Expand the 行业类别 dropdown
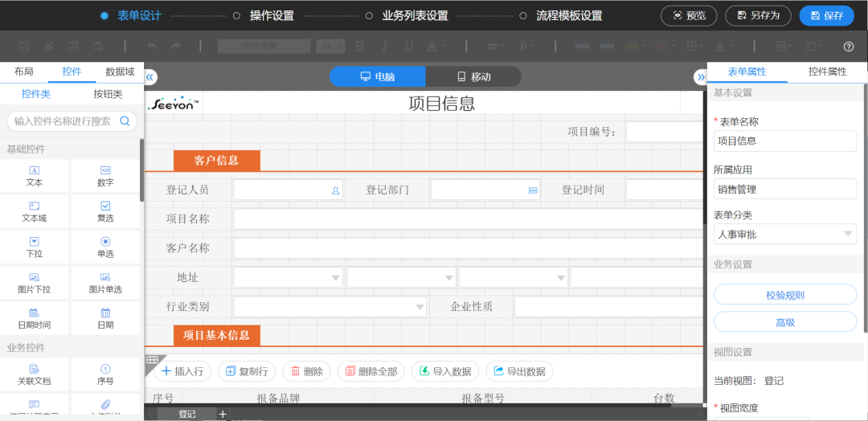This screenshot has height=421, width=868. click(x=330, y=307)
